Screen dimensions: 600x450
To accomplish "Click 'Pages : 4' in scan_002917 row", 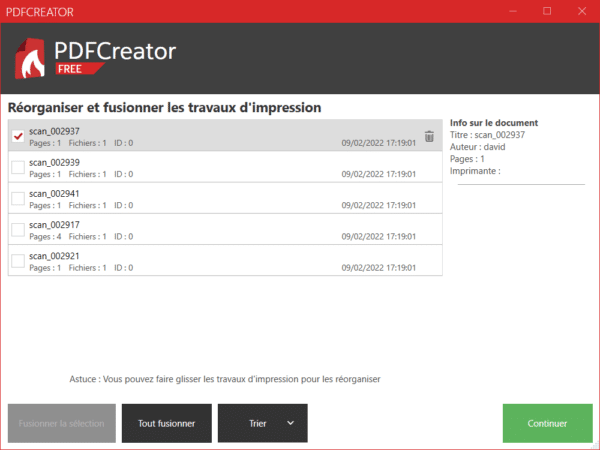I will 45,236.
